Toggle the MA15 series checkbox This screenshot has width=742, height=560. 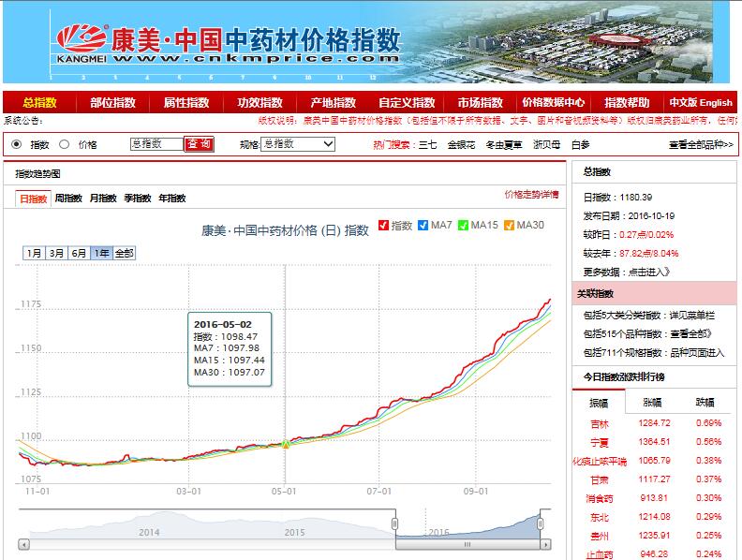click(463, 225)
